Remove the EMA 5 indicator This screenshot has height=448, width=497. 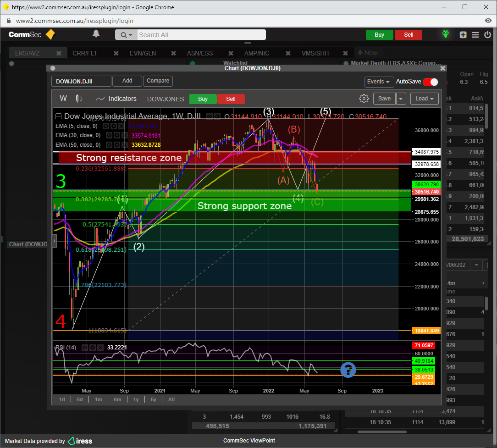tap(121, 126)
